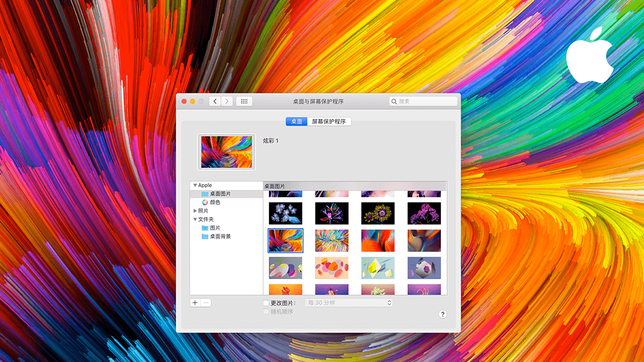Select 桌面图片 under Apple
This screenshot has width=644, height=362.
(220, 194)
